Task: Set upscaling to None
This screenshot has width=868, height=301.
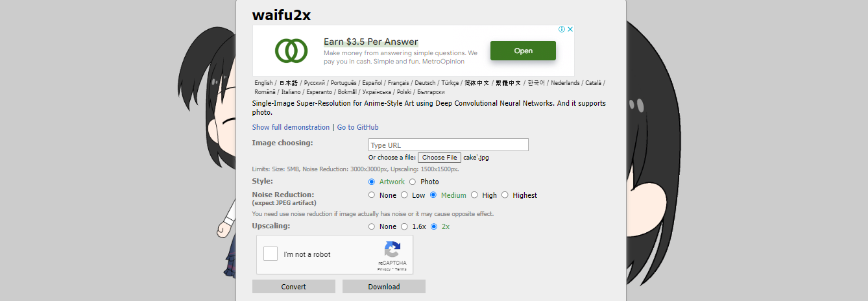Action: 372,226
